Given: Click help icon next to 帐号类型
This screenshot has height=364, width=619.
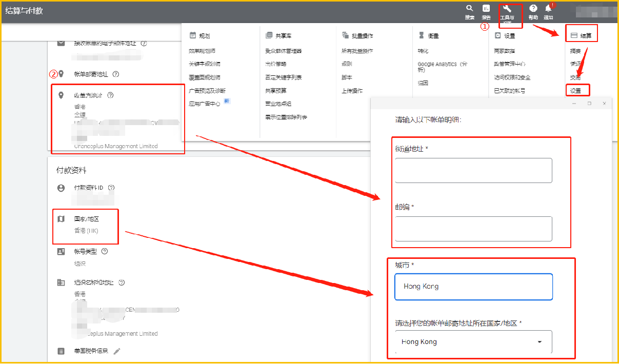Looking at the screenshot, I should (x=105, y=251).
